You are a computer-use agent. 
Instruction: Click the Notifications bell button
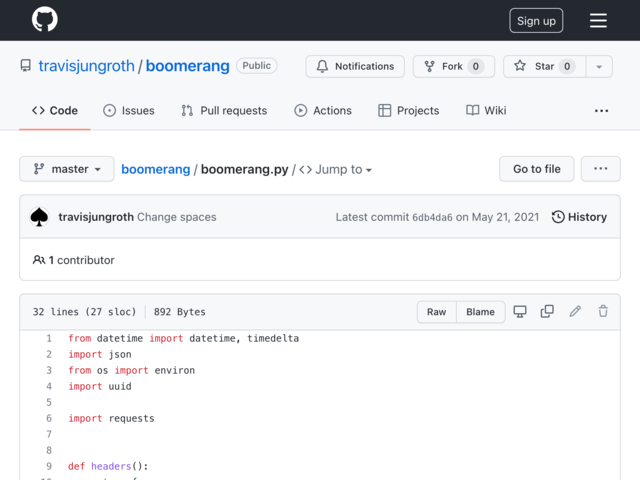pyautogui.click(x=355, y=66)
